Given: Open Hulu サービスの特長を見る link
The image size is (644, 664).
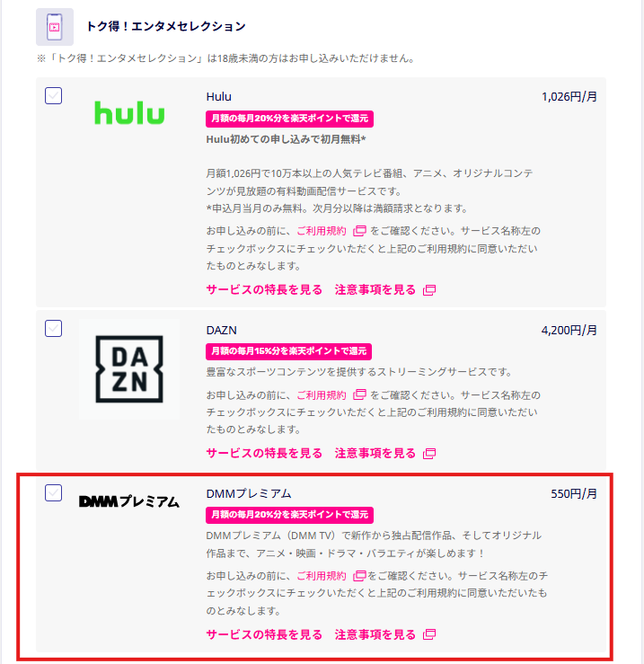Looking at the screenshot, I should point(264,289).
